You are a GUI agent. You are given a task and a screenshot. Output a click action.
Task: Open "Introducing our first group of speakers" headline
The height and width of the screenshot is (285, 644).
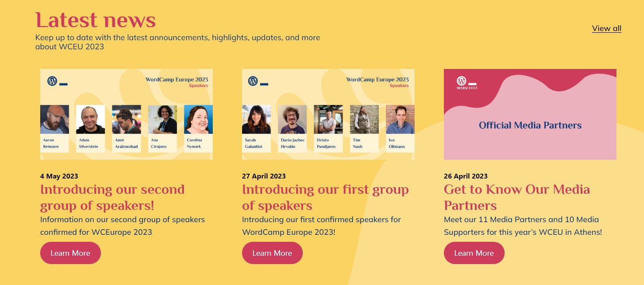pos(325,197)
